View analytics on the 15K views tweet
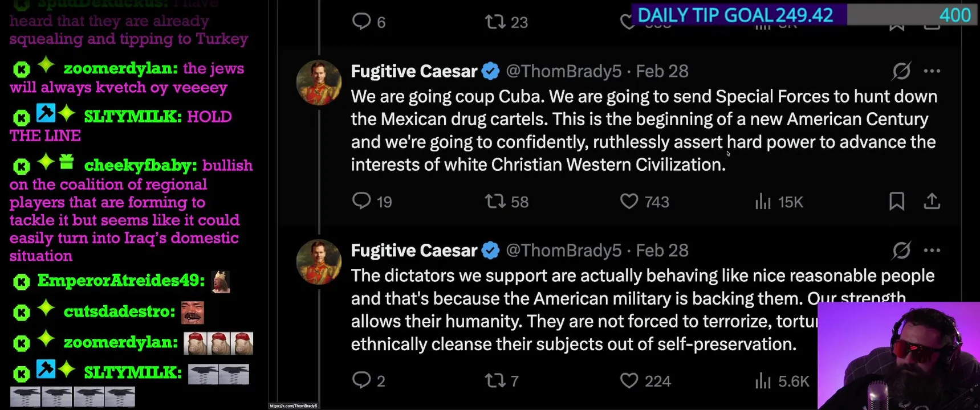This screenshot has width=980, height=410. click(763, 201)
